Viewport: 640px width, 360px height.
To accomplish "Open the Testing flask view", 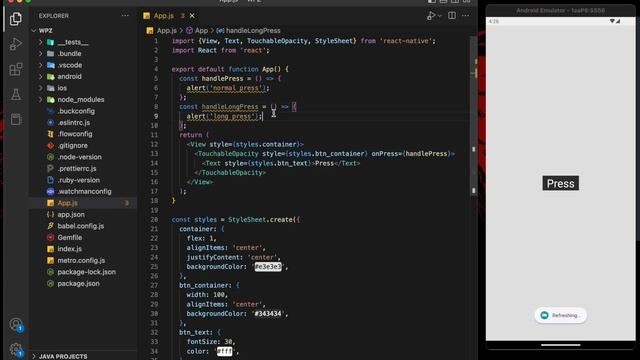I will point(16,94).
